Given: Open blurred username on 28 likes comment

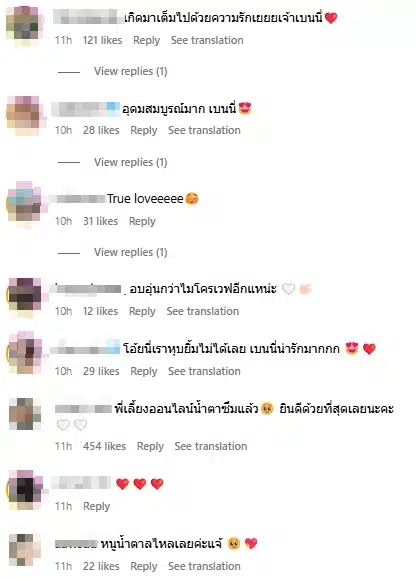Looking at the screenshot, I should [x=86, y=109].
